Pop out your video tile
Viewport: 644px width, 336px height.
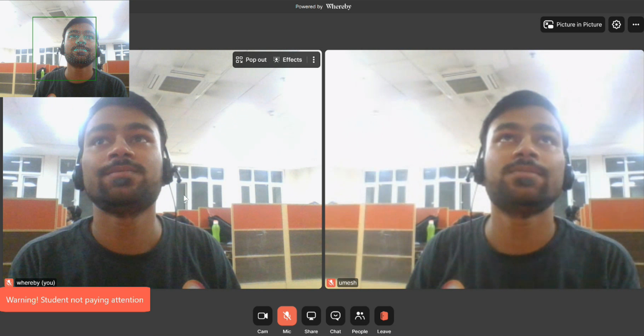pos(251,60)
